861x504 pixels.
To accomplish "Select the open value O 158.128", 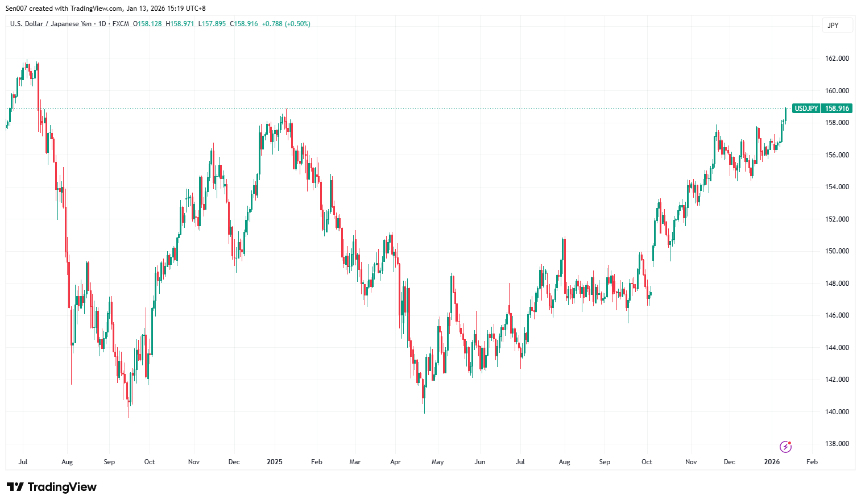I will click(148, 24).
